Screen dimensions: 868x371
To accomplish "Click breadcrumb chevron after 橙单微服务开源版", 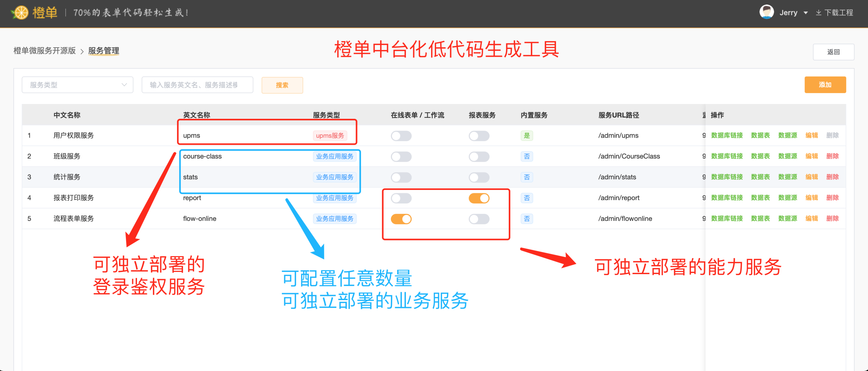I will [82, 51].
